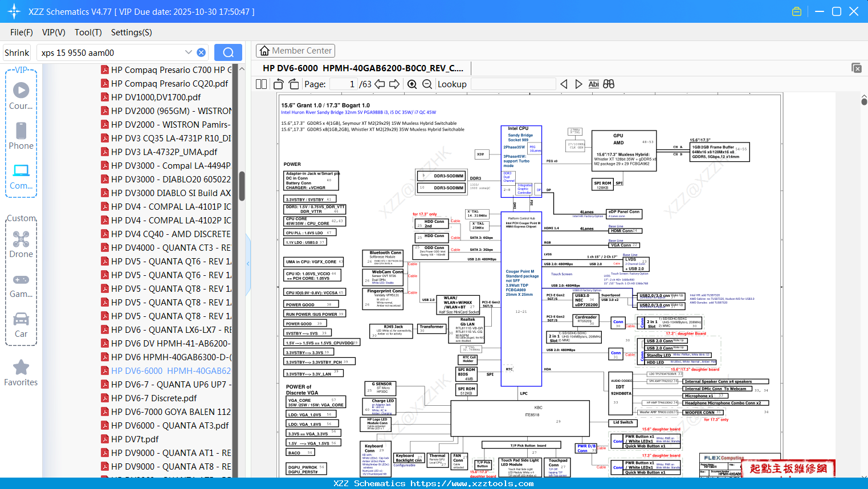Open HP DV6000 - QUANTA AT3.pdf
The width and height of the screenshot is (868, 489).
(165, 426)
